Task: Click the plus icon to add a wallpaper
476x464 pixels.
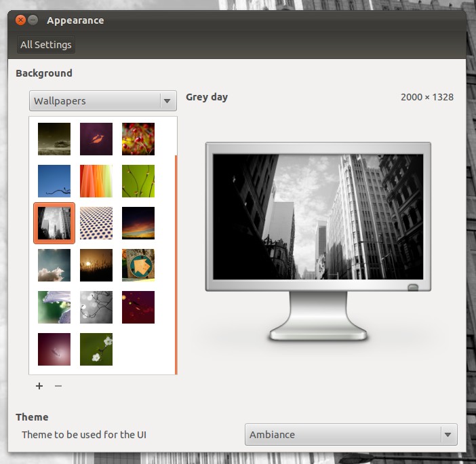Action: [39, 386]
